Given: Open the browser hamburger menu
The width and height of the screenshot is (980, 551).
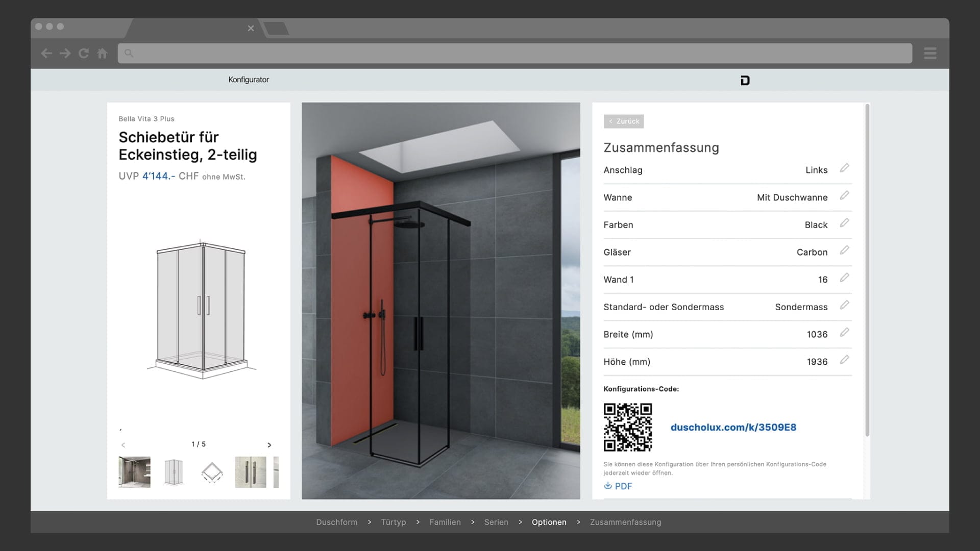Looking at the screenshot, I should pyautogui.click(x=929, y=53).
